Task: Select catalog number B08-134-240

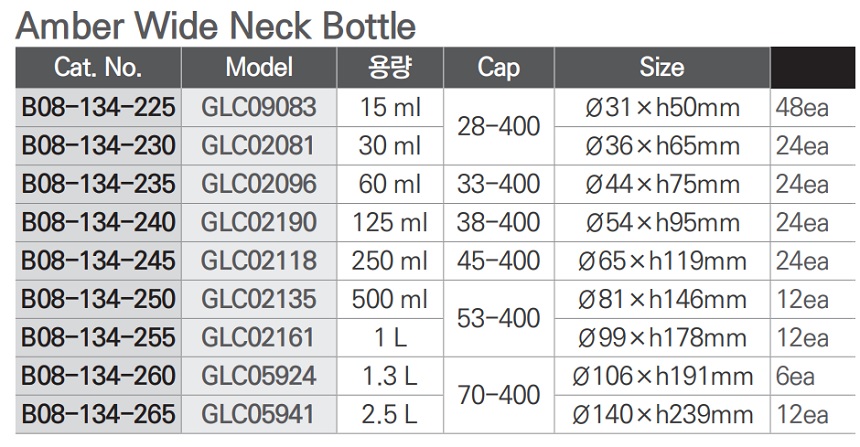Action: [x=98, y=222]
